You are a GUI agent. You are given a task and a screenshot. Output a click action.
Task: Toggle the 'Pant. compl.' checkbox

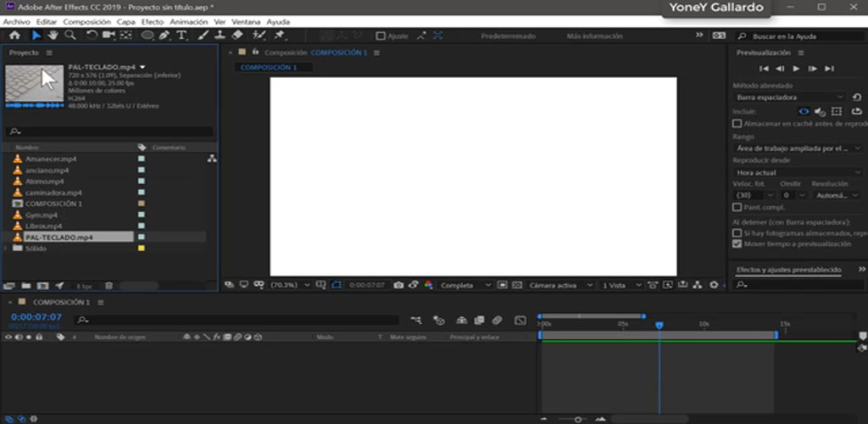point(737,207)
